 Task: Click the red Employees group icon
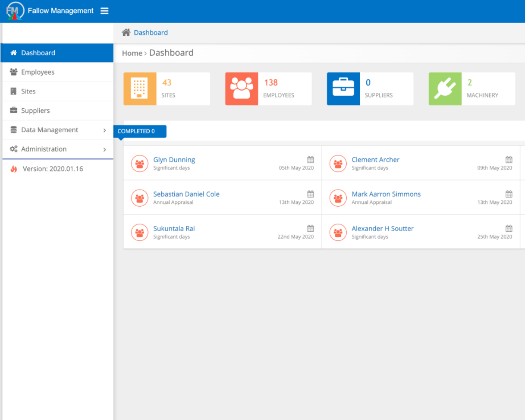241,89
